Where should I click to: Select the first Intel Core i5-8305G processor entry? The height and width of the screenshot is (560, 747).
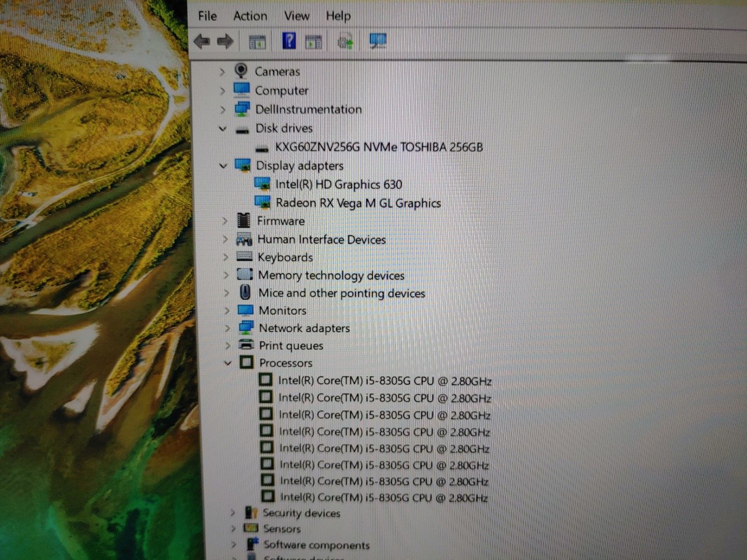(384, 381)
